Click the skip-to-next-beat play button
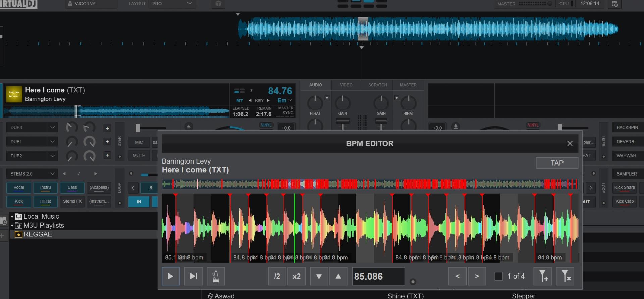The width and height of the screenshot is (644, 299). pos(193,276)
